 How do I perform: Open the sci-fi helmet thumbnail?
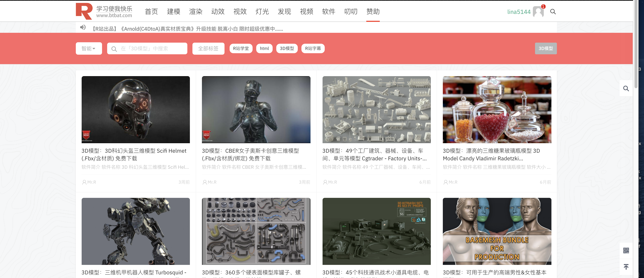(x=136, y=109)
